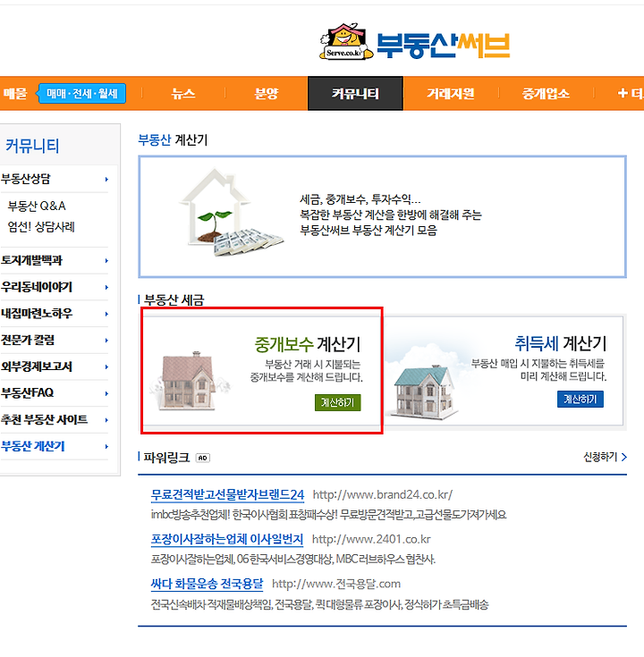Image resolution: width=644 pixels, height=657 pixels.
Task: Open the 포장이사잘하는업체 이사임번지 link
Action: coord(227,539)
